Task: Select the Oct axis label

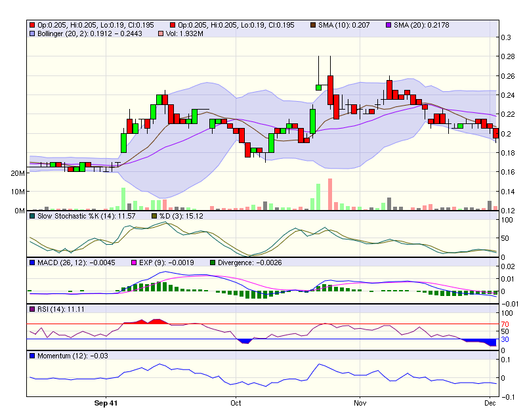Action: tap(235, 403)
